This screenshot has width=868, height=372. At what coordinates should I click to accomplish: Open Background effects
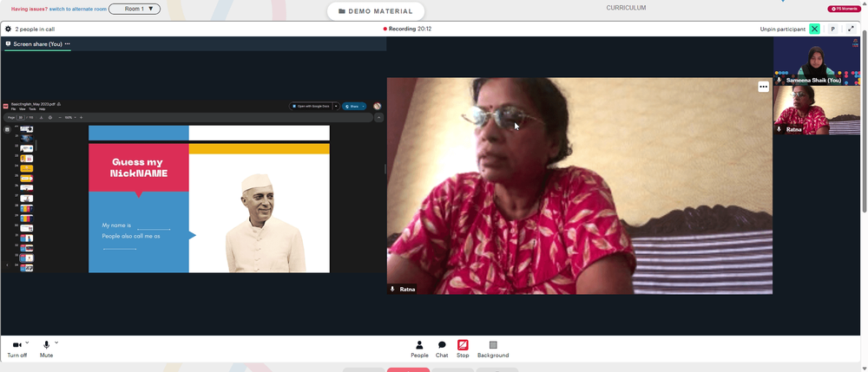493,349
